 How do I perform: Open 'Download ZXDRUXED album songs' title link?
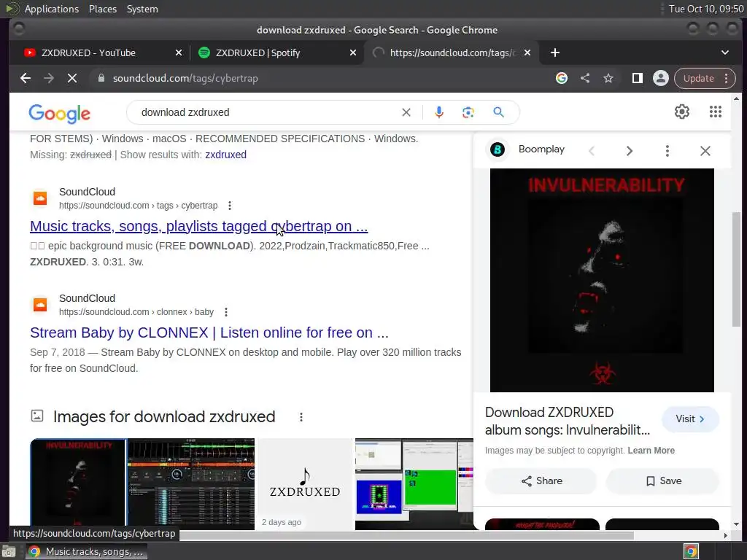pyautogui.click(x=568, y=421)
